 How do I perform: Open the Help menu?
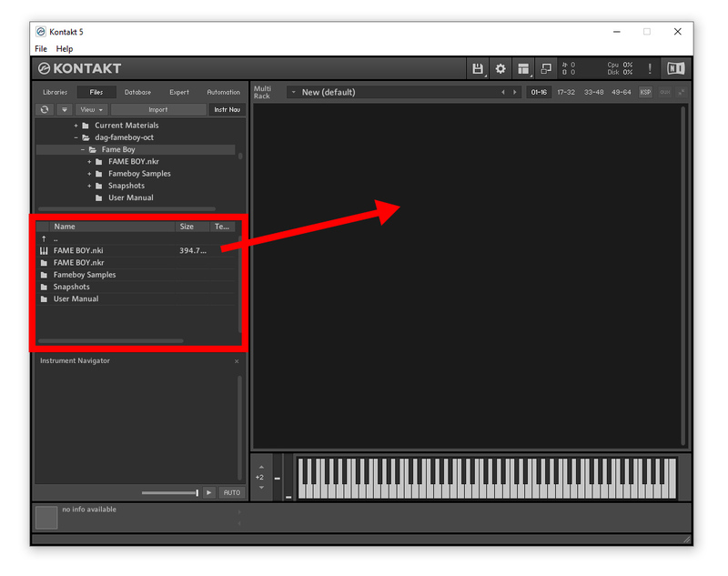65,49
